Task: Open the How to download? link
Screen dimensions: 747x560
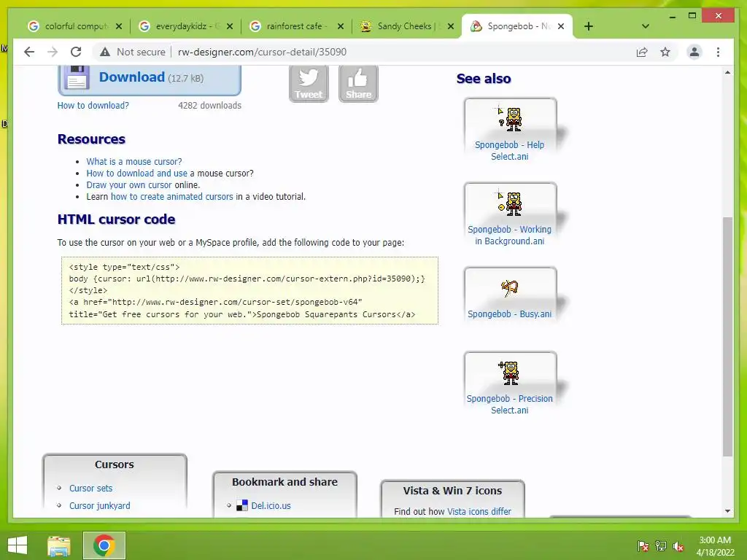Action: 93,105
